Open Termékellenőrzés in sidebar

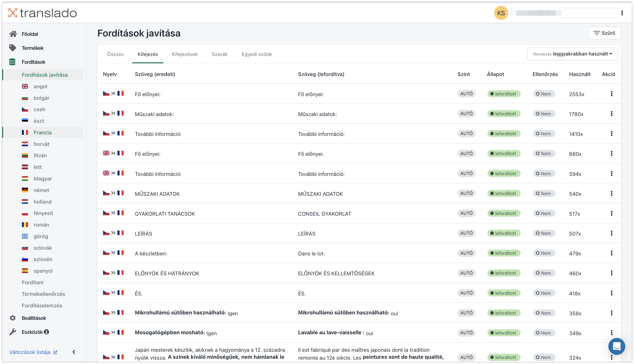tap(43, 294)
